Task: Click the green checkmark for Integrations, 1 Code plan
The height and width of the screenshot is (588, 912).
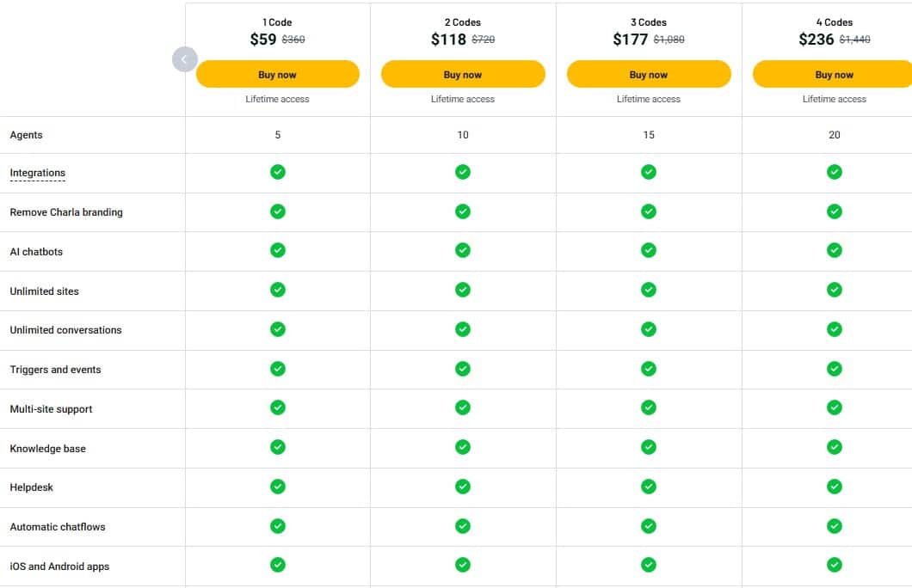Action: pyautogui.click(x=277, y=172)
